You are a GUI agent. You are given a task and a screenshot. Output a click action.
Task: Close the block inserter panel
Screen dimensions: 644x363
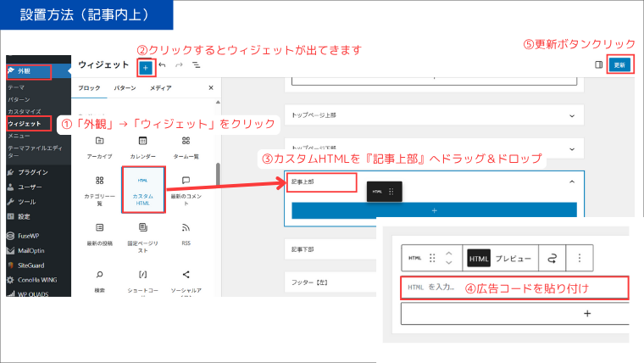coord(211,87)
